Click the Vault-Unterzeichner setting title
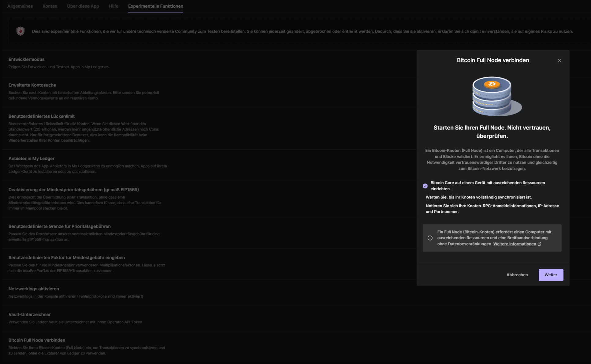 click(x=30, y=314)
